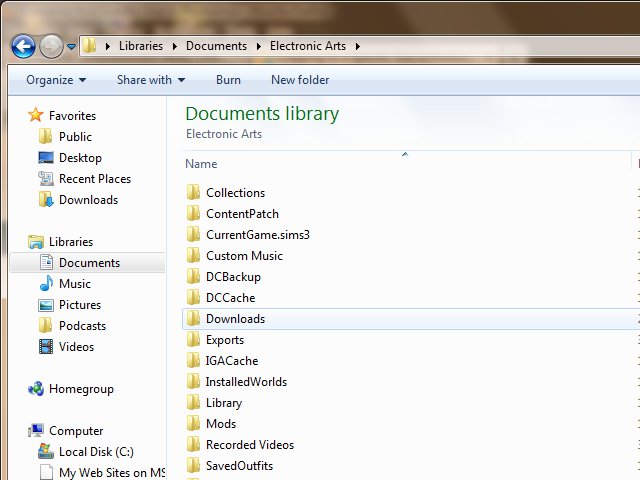Click the Back navigation arrow button
The width and height of the screenshot is (640, 480).
(23, 46)
